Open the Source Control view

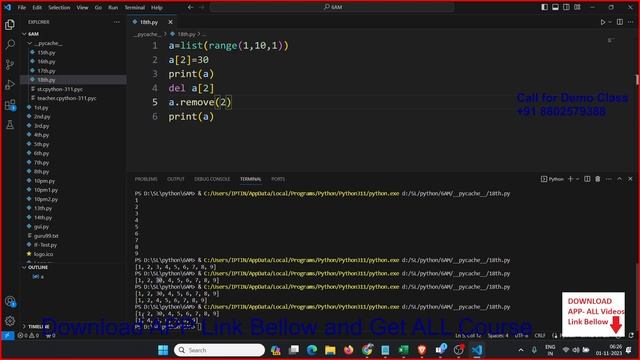[x=10, y=64]
